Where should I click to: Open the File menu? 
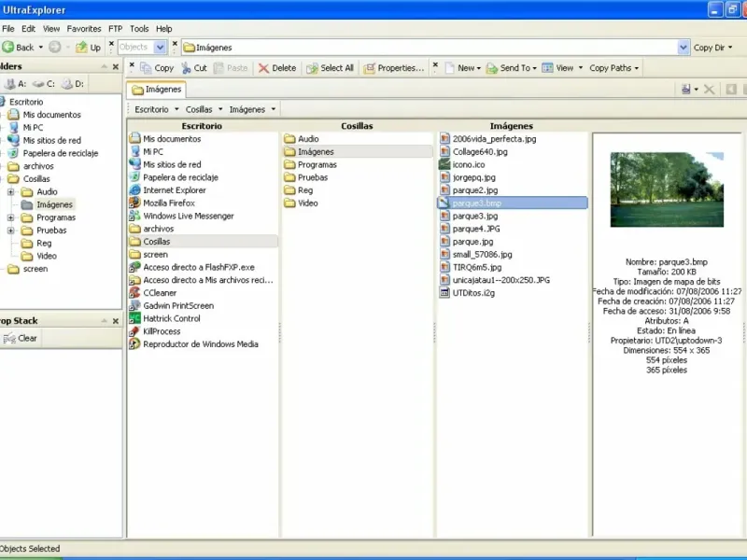[8, 29]
